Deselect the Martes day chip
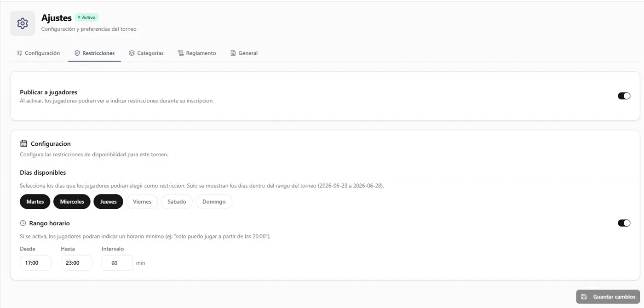Viewport: 644px width, 308px height. 35,201
